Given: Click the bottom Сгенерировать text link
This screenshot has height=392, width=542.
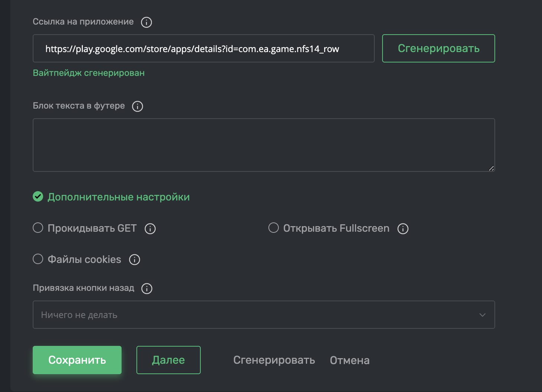Looking at the screenshot, I should (x=274, y=360).
